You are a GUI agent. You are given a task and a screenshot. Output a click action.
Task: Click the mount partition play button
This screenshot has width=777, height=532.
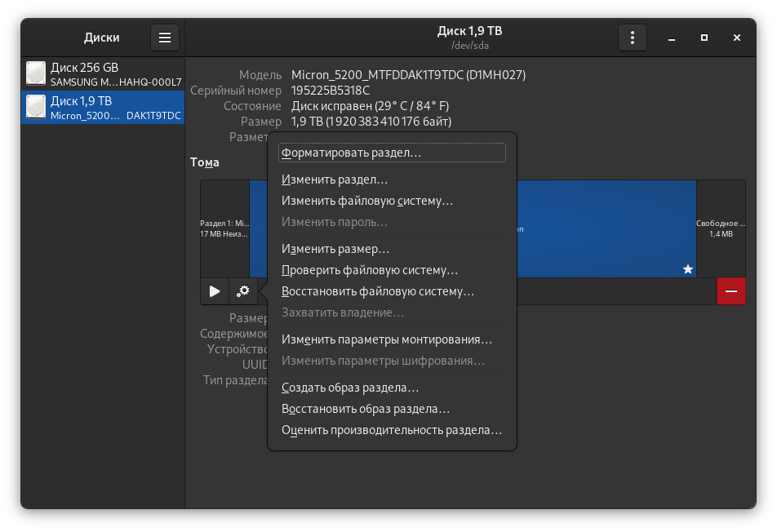click(x=215, y=291)
